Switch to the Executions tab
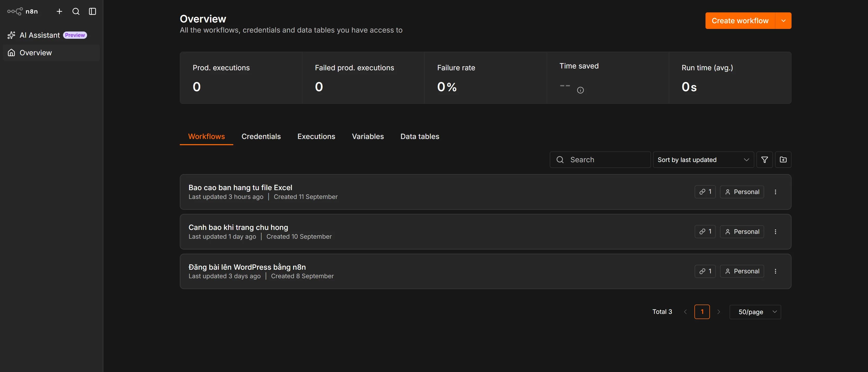This screenshot has height=372, width=868. pyautogui.click(x=316, y=136)
